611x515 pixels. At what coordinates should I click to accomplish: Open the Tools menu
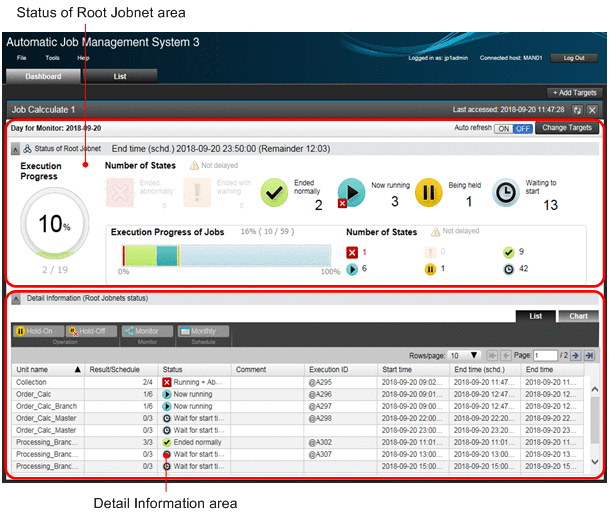tap(52, 58)
